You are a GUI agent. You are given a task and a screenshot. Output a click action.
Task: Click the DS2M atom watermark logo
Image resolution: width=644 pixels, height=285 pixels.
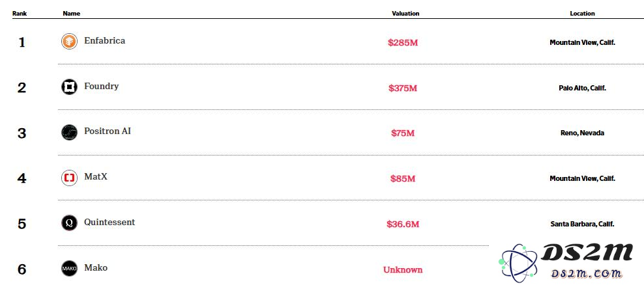518,261
